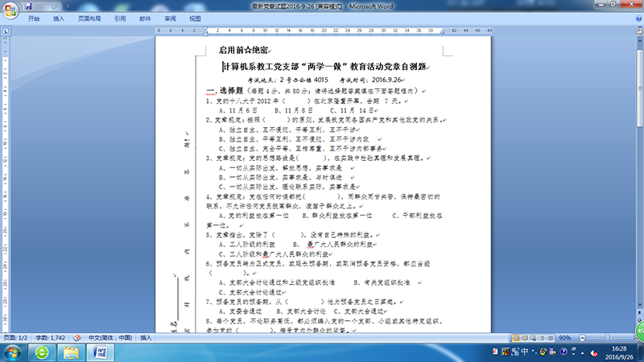Save document with quick access Save icon
This screenshot has height=362, width=644.
pos(29,6)
